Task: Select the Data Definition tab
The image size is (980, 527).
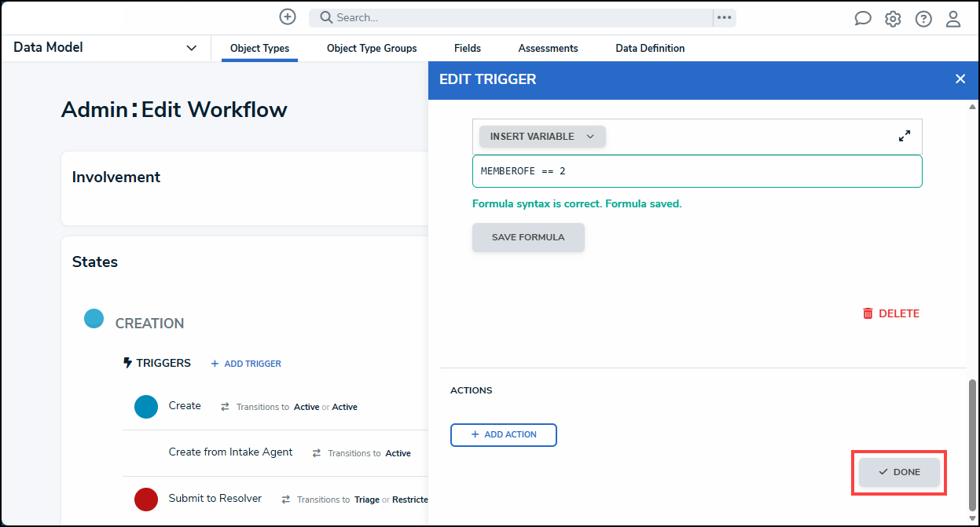Action: pyautogui.click(x=650, y=49)
